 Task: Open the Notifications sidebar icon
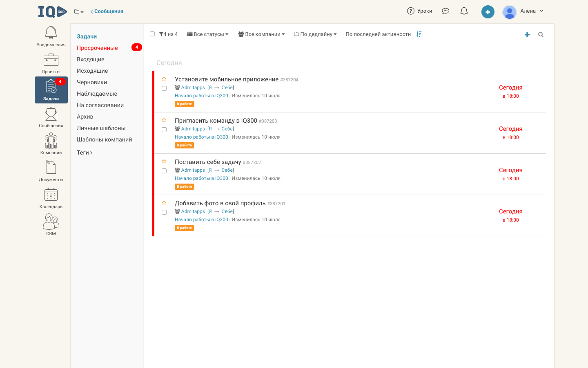pyautogui.click(x=51, y=36)
